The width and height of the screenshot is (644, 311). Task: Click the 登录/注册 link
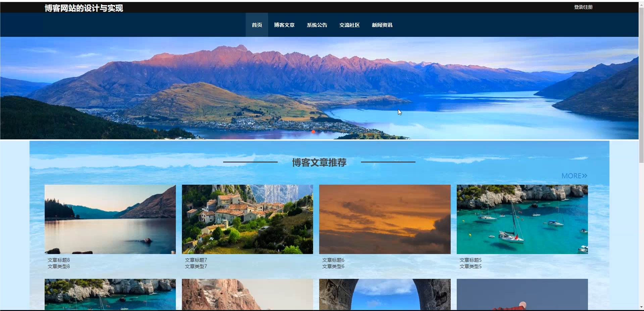click(x=583, y=7)
